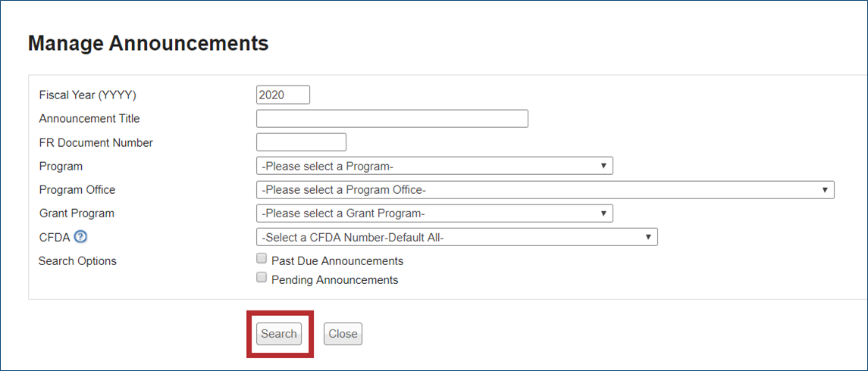Open the Program Office dropdown

545,190
